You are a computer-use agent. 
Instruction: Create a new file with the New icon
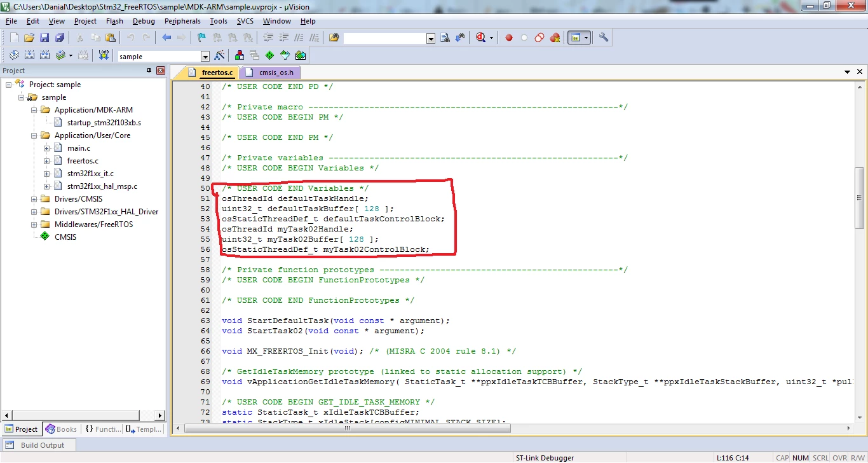click(x=14, y=38)
